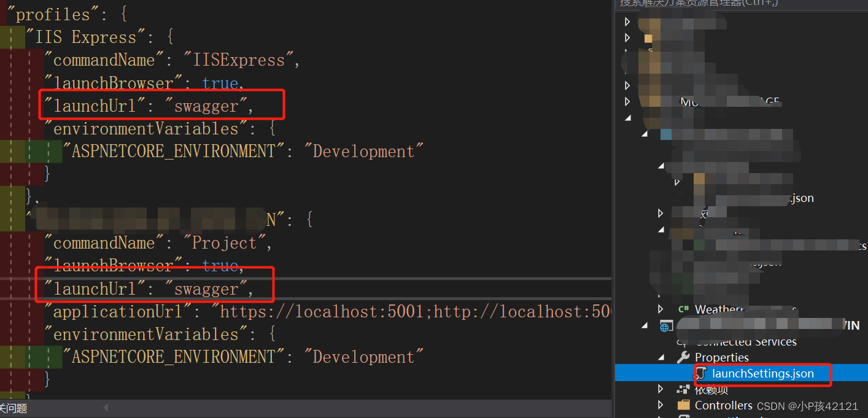Open the launchSettings.json file icon
868x418 pixels.
tap(700, 373)
